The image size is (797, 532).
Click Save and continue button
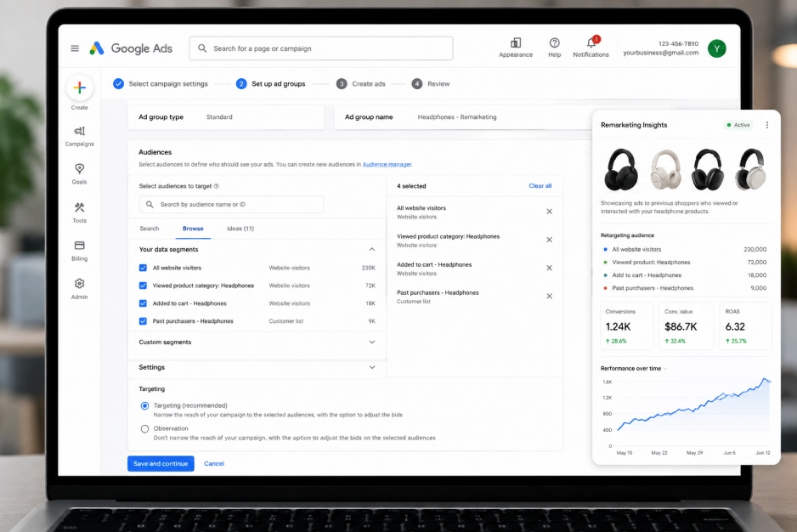pyautogui.click(x=161, y=463)
